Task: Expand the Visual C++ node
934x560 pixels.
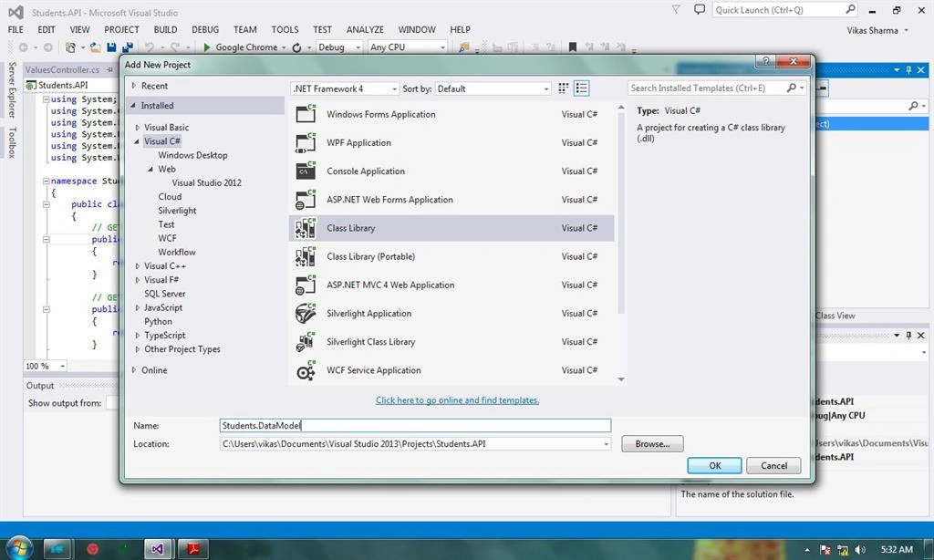Action: coord(138,266)
